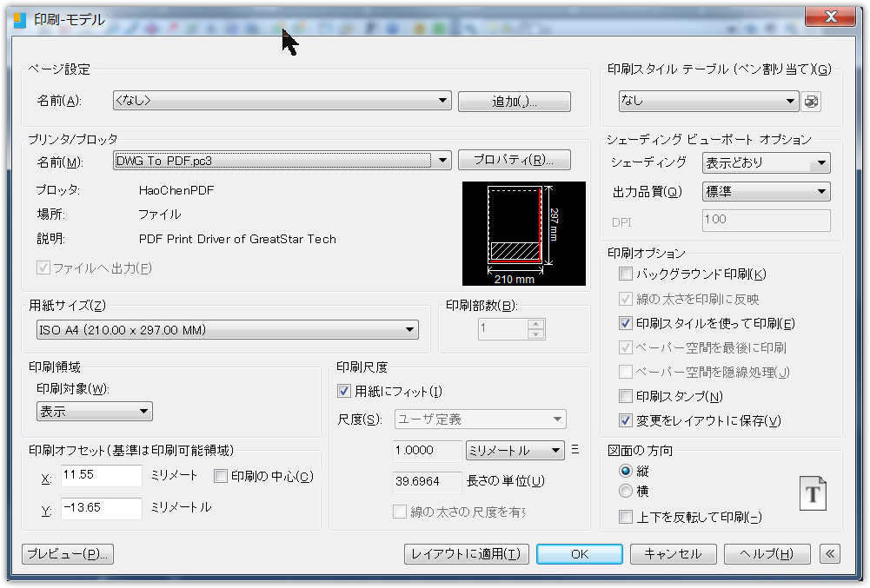Screen dimensions: 870x588
Task: Toggle 用紙にフィット(I) checkbox
Action: [x=344, y=391]
